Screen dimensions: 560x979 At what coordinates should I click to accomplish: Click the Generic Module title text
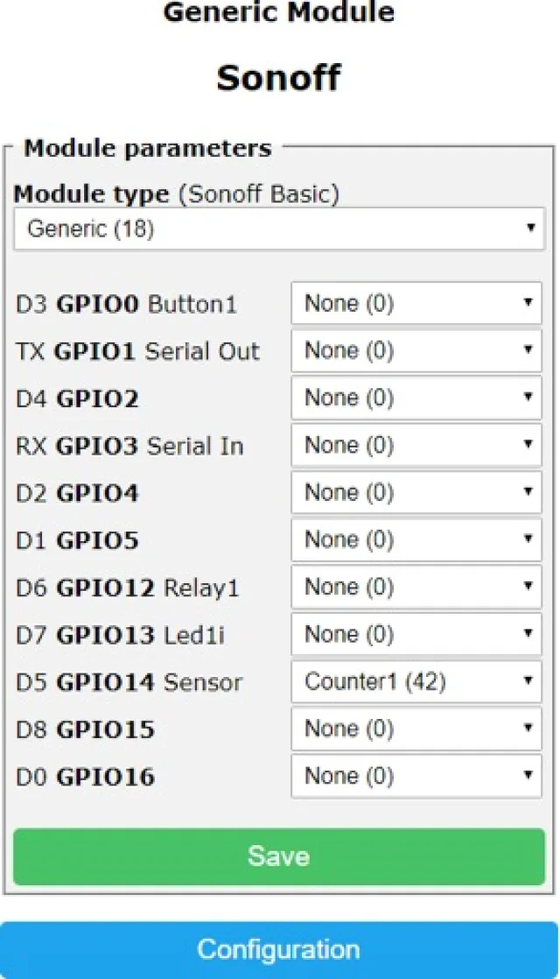(278, 13)
